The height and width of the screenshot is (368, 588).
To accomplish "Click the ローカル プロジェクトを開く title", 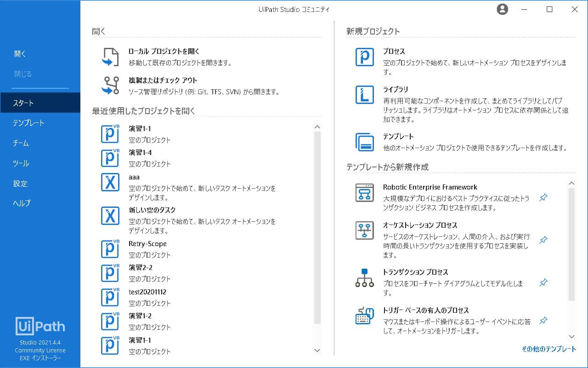I will [164, 52].
